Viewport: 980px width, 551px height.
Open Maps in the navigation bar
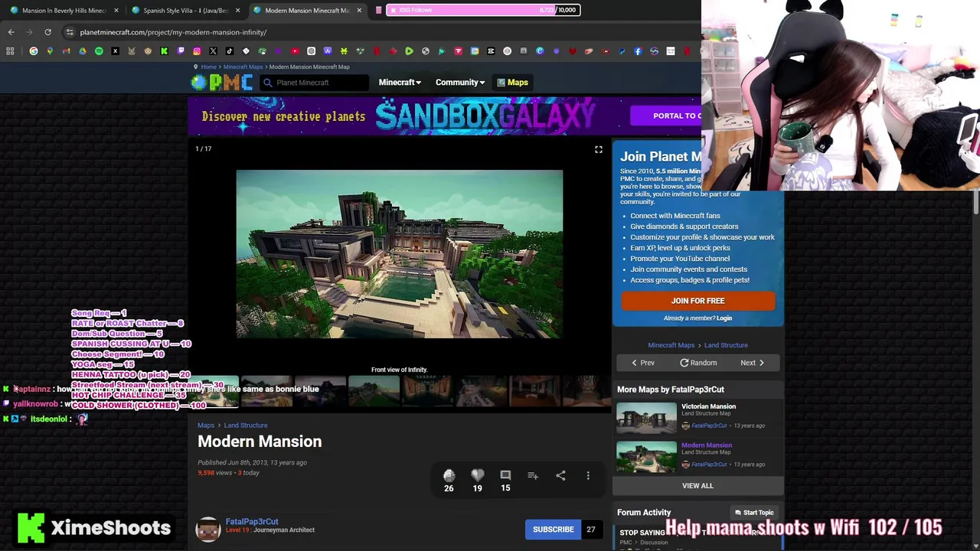[512, 83]
